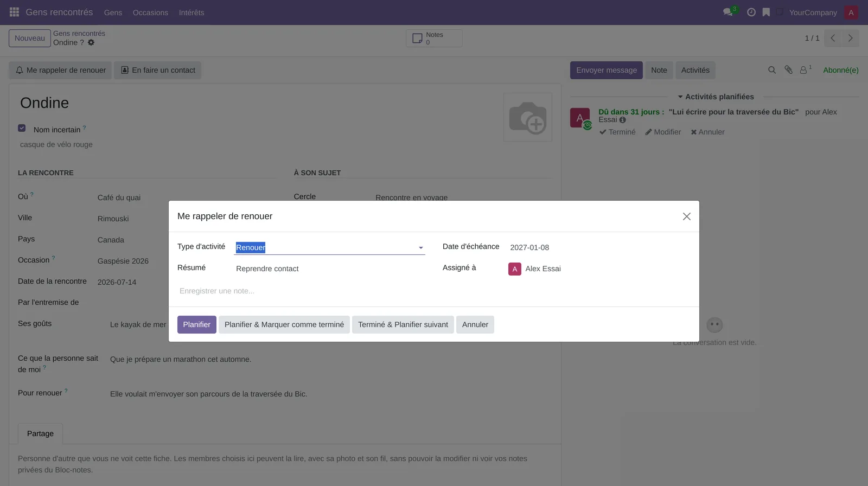Open the YourCompany switcher
This screenshot has width=868, height=486.
[x=813, y=12]
